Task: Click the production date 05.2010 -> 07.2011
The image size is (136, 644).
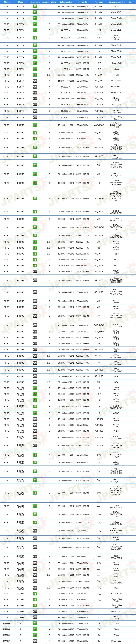Action: click(x=66, y=266)
